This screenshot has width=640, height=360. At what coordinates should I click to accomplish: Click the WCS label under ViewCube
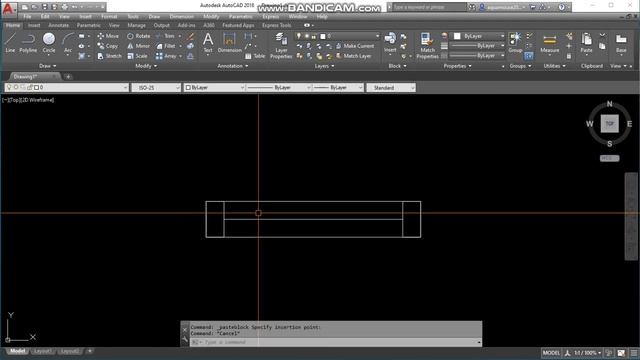609,158
